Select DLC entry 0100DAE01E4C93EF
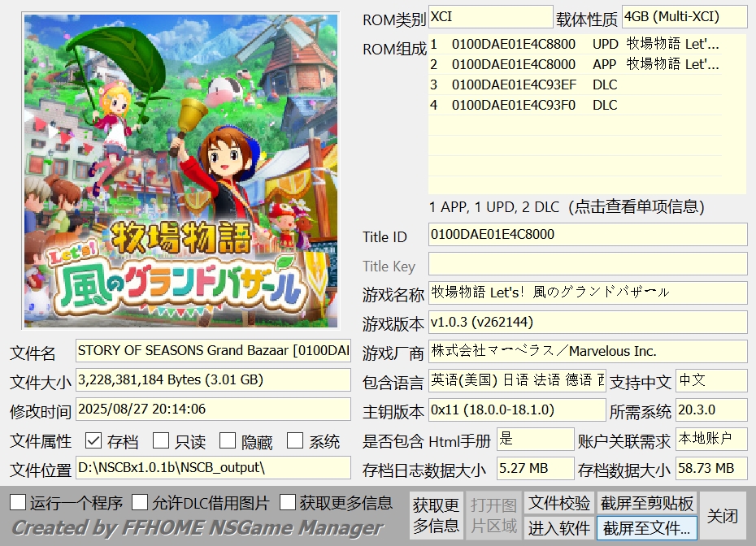Screen dimensions: 756x546 (575, 84)
